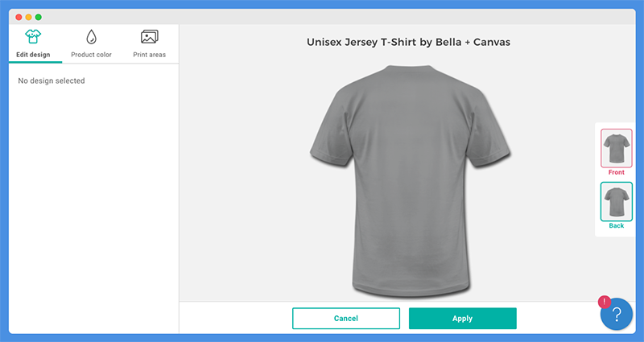Switch to the Product color tab label

pyautogui.click(x=91, y=55)
